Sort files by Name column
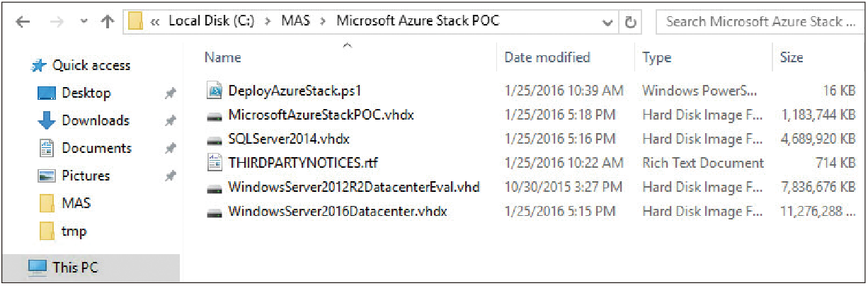 pos(222,58)
